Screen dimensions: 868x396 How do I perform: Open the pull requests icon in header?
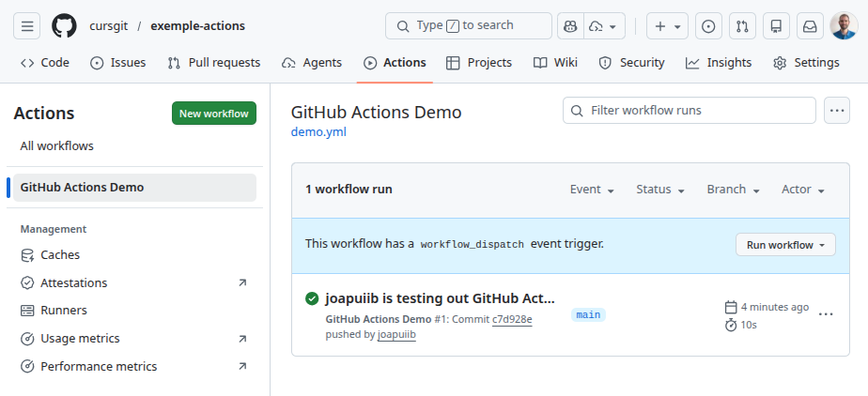[x=742, y=26]
